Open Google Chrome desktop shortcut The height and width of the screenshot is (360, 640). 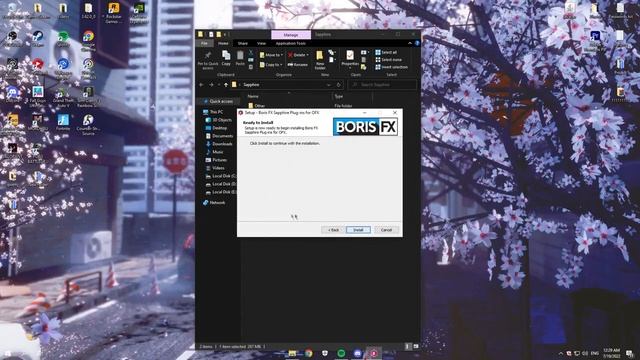pyautogui.click(x=88, y=40)
